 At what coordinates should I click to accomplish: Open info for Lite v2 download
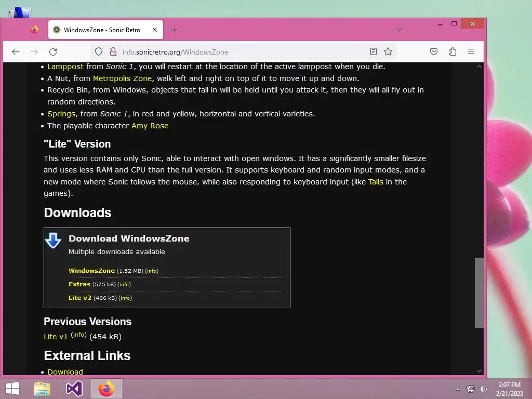tap(125, 298)
